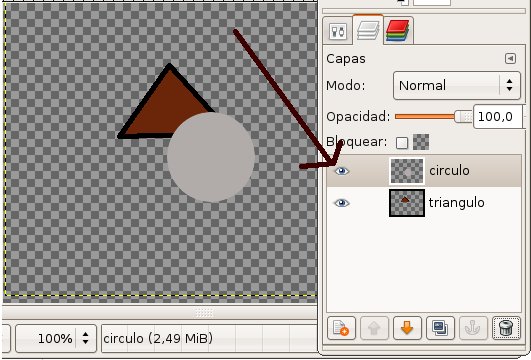Select the circulo layer thumbnail
This screenshot has width=531, height=360.
point(407,171)
